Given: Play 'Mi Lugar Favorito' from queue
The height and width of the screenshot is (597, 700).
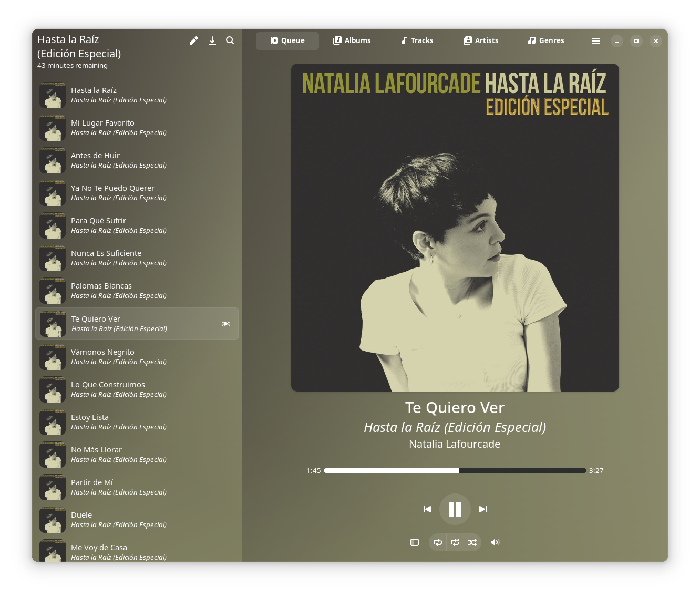Looking at the screenshot, I should click(x=137, y=128).
